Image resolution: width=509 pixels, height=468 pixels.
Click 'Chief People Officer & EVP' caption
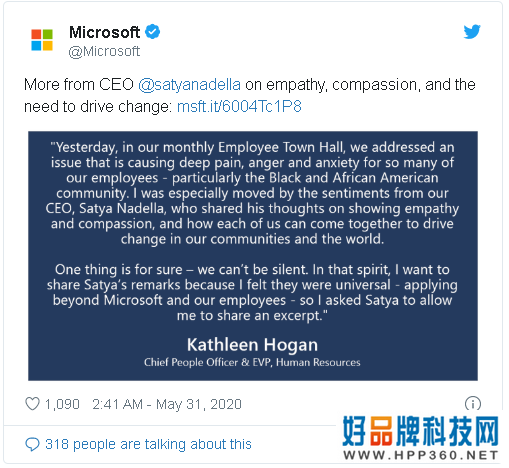tap(252, 362)
